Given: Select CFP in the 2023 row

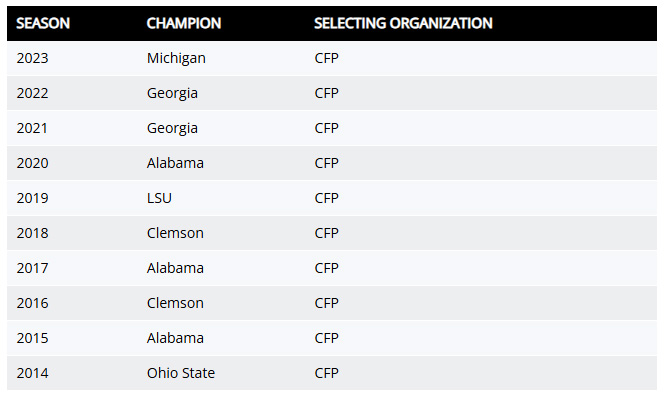Looking at the screenshot, I should (x=327, y=58).
